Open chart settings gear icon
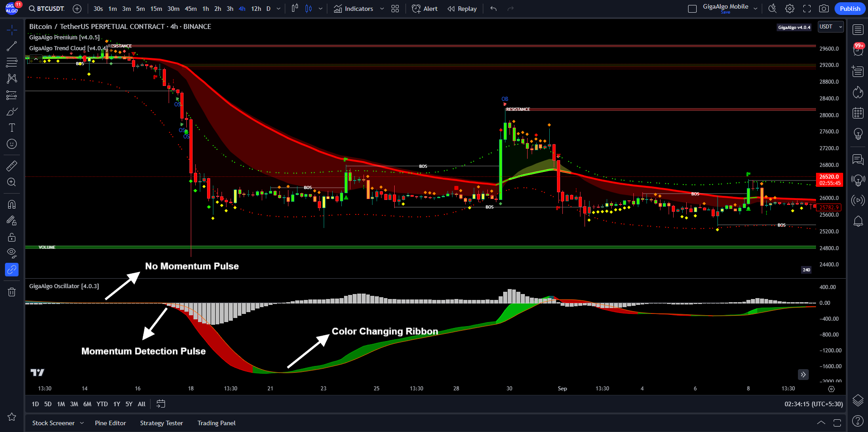The image size is (868, 432). pos(790,9)
